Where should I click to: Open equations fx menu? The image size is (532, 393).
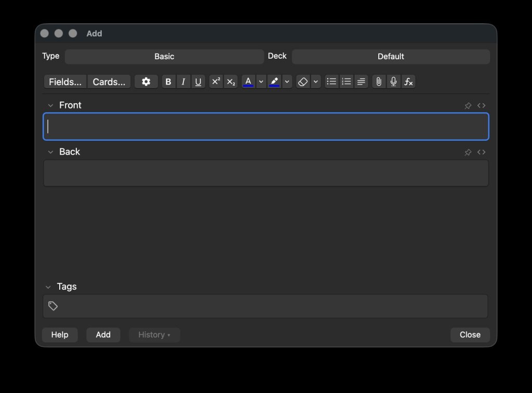coord(408,82)
